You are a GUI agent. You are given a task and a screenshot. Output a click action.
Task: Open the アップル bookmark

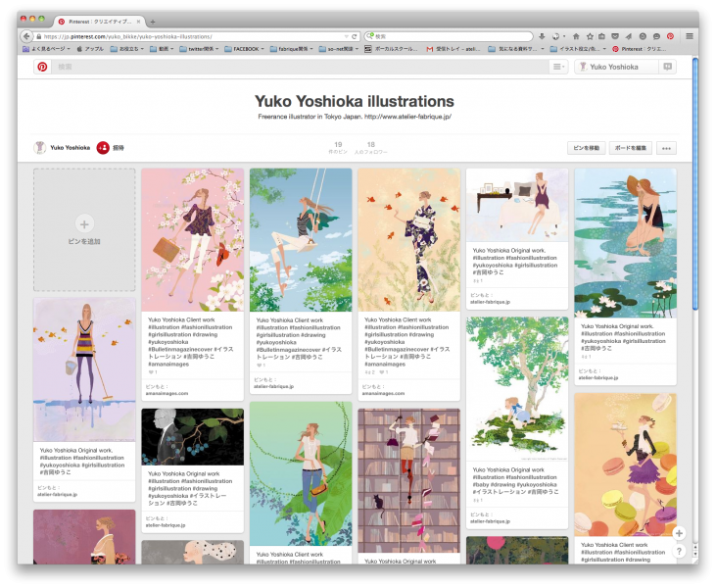point(90,49)
